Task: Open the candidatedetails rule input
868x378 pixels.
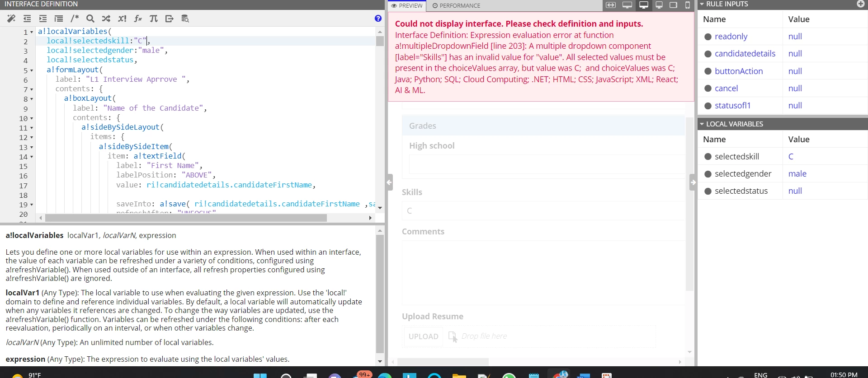Action: [745, 54]
